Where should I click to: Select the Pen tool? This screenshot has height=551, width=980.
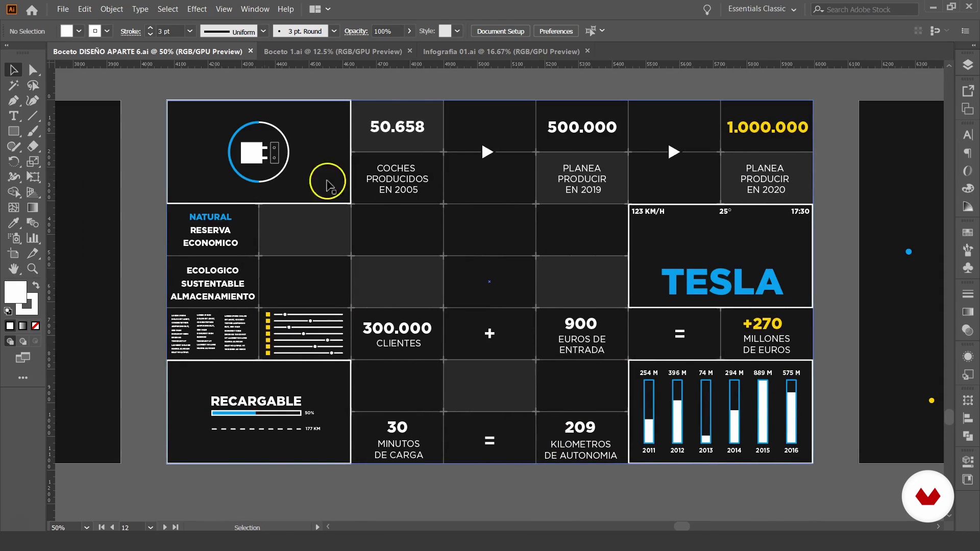tap(14, 101)
